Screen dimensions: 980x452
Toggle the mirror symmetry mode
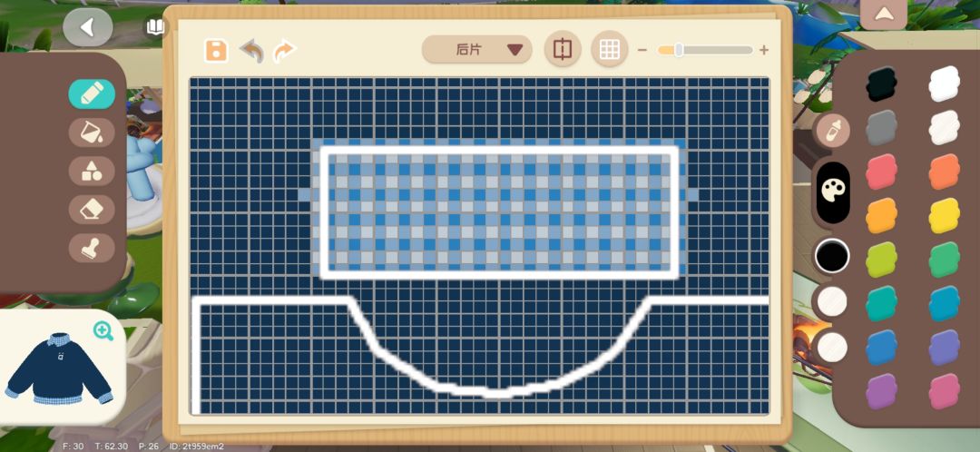pos(563,49)
